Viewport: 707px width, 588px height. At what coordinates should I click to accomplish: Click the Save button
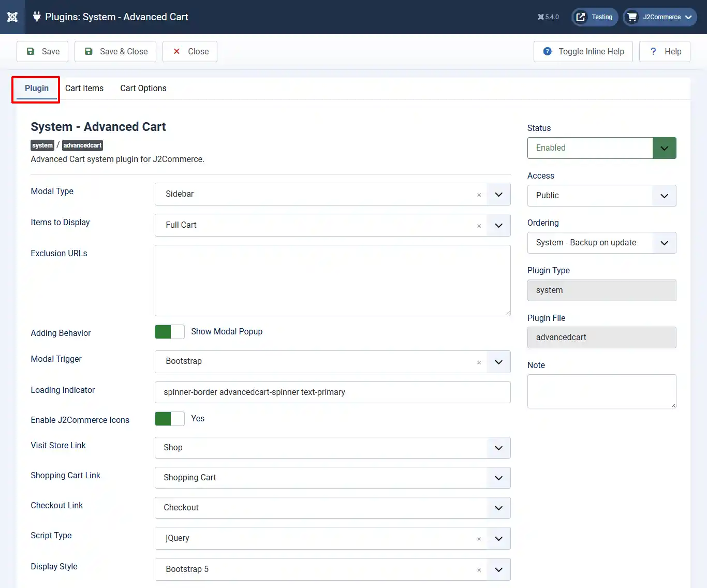42,52
